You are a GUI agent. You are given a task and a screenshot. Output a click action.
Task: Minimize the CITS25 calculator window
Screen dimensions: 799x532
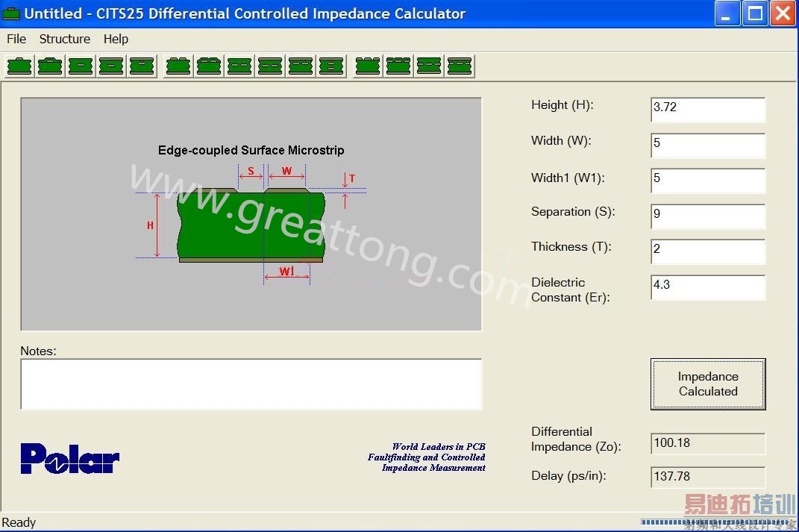(x=727, y=13)
